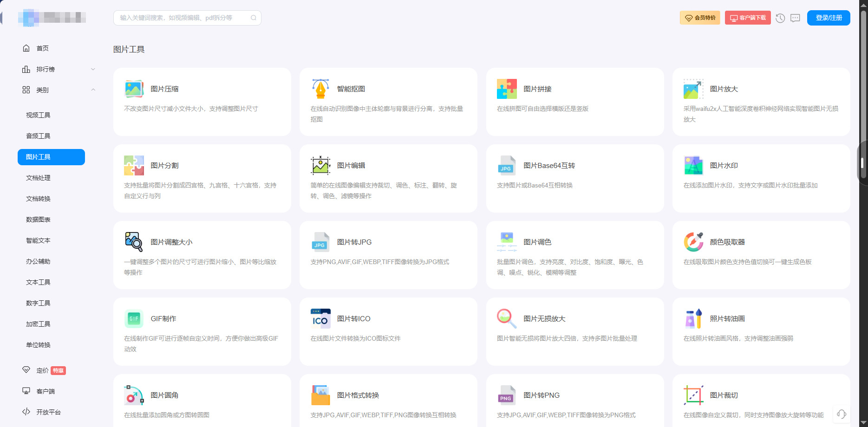The height and width of the screenshot is (427, 868).
Task: Select the 图片分割 puzzle icon
Action: click(134, 165)
